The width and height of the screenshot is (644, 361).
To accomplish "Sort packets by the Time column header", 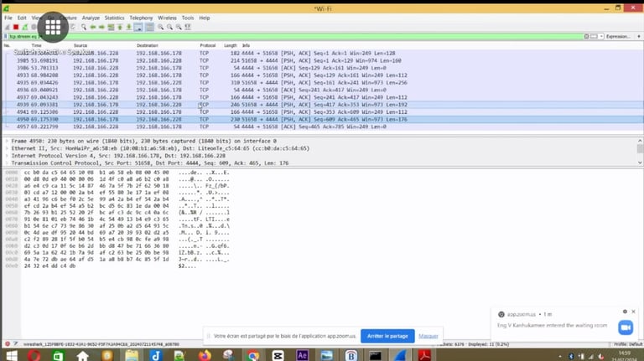I will (x=37, y=45).
